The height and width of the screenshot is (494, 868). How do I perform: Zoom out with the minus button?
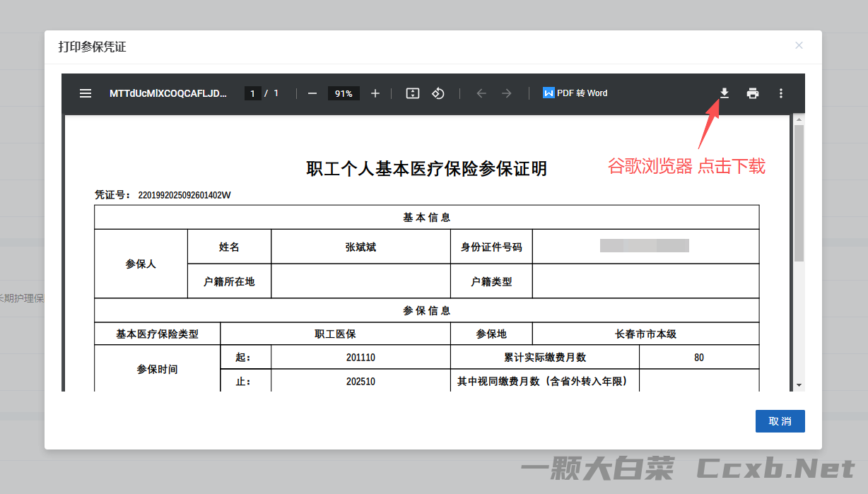point(312,93)
